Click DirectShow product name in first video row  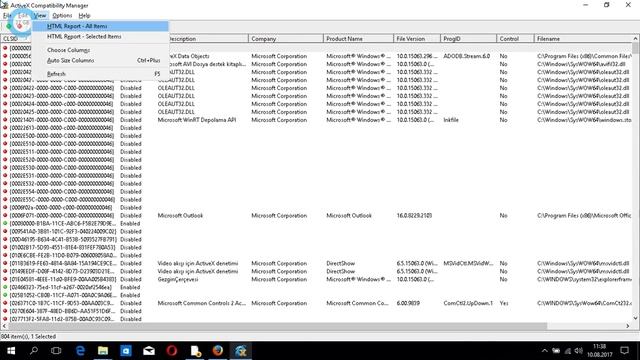point(340,263)
